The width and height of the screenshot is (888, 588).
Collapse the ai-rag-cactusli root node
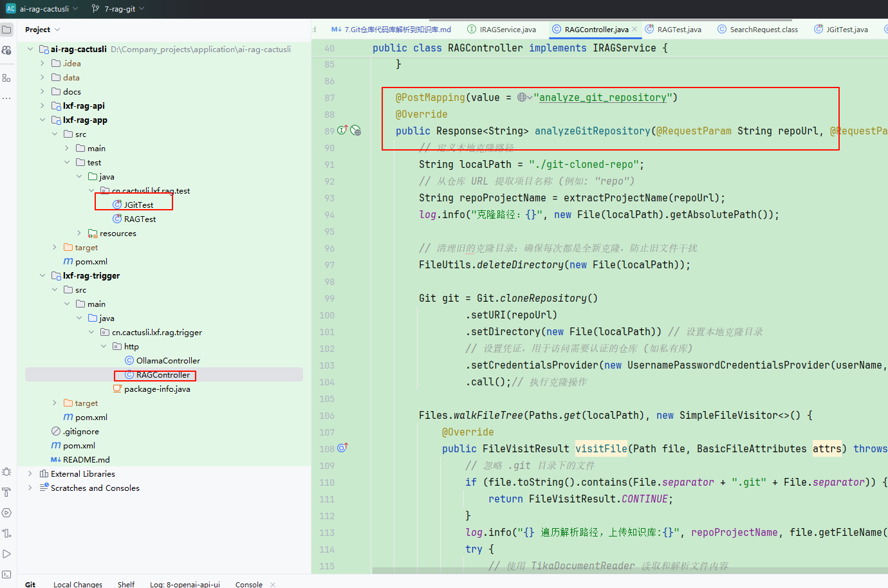pyautogui.click(x=30, y=49)
